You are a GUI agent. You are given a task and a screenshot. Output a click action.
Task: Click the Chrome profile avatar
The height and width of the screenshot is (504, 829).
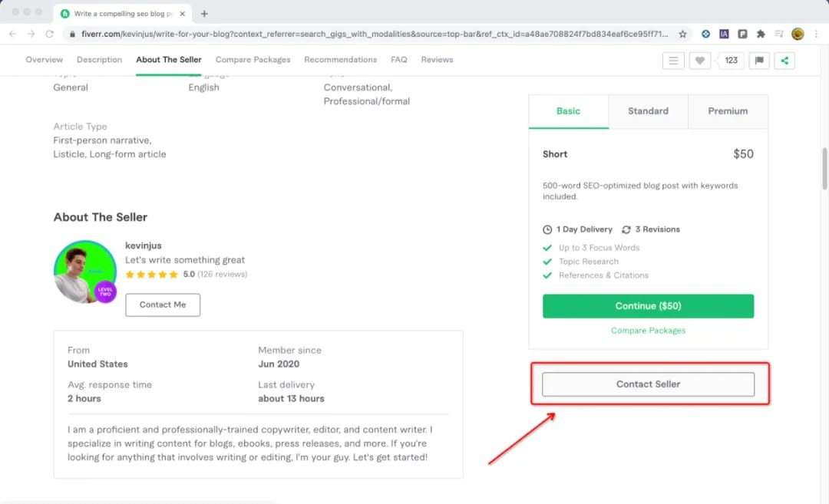(798, 34)
